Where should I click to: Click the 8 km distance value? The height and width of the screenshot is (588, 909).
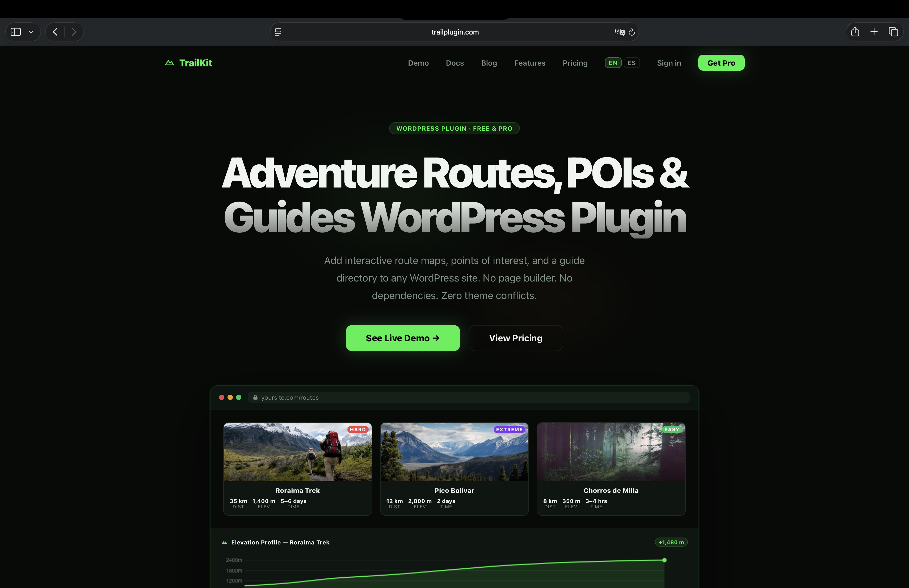click(x=550, y=501)
